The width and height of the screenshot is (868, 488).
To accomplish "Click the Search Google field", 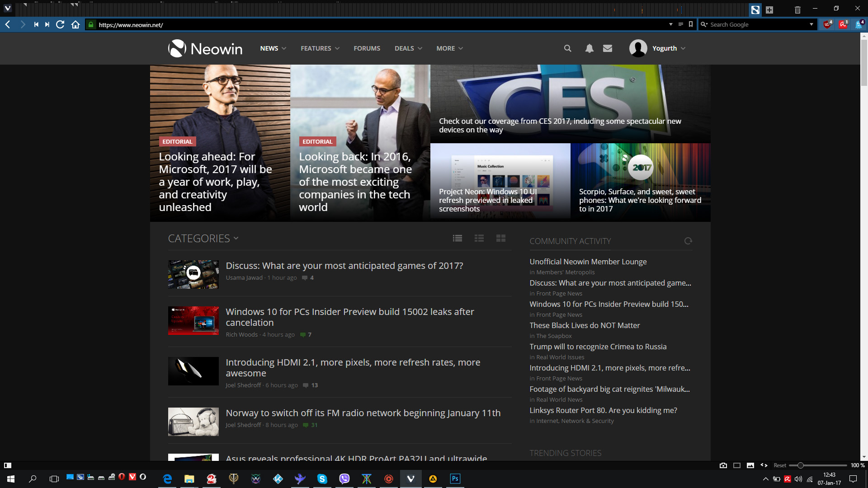I will tap(758, 25).
